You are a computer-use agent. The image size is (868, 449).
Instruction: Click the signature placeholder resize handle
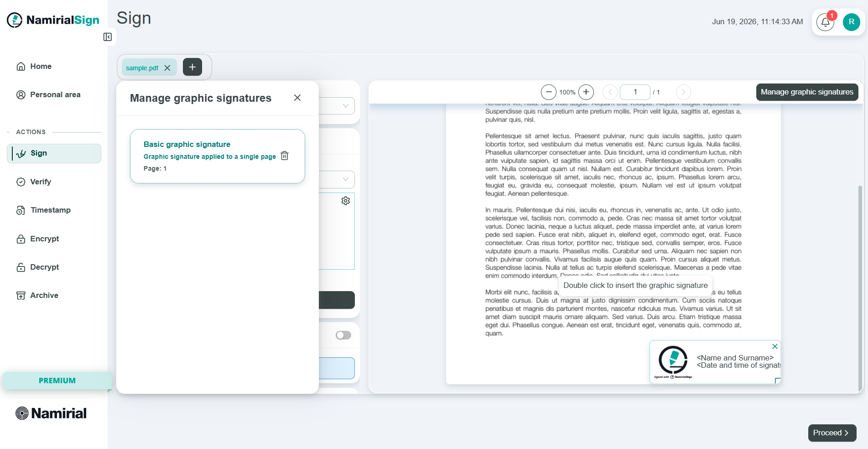(x=778, y=381)
